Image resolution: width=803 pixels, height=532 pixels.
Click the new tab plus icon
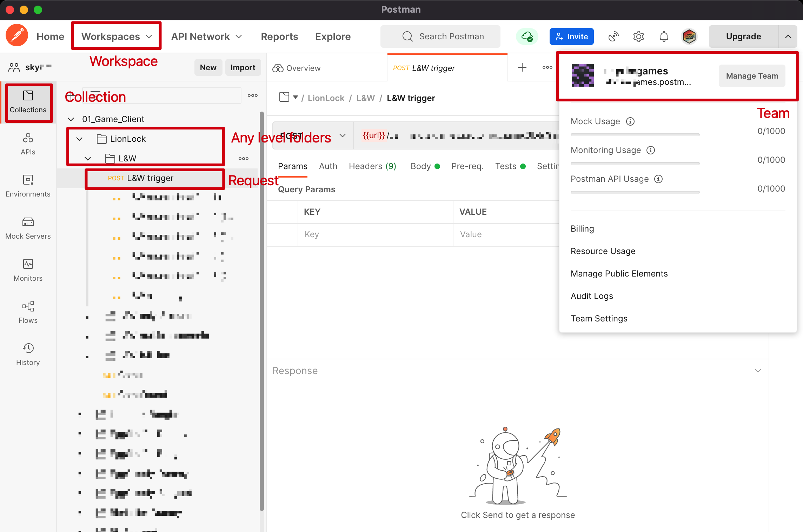pyautogui.click(x=522, y=67)
